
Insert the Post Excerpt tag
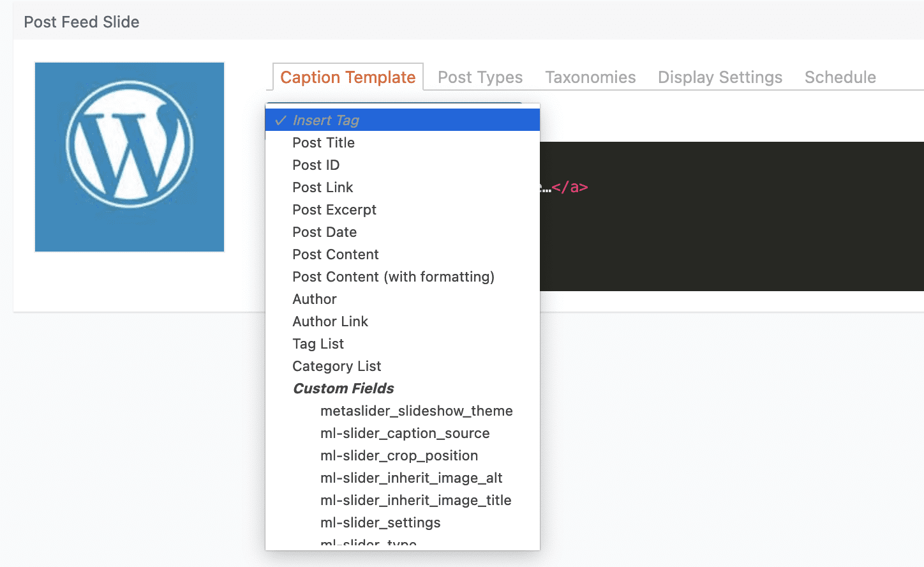(334, 209)
